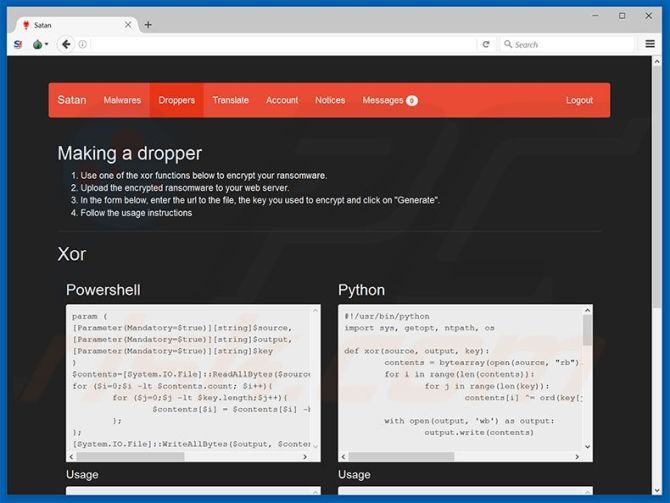Open the Malwares navigation tab
The height and width of the screenshot is (503, 670).
(x=122, y=100)
